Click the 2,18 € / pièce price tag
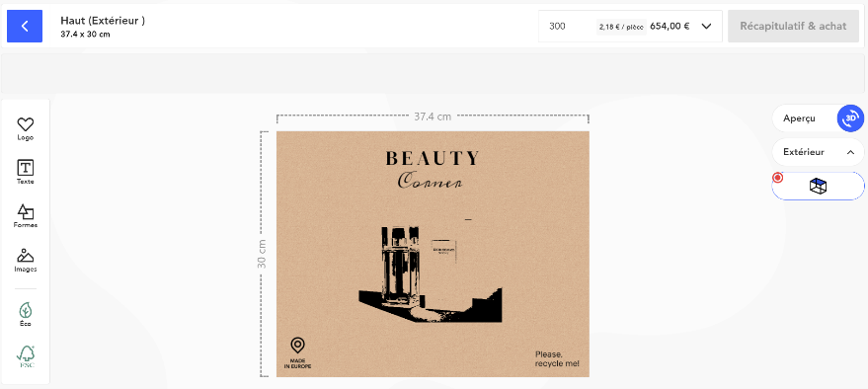The image size is (868, 389). tap(621, 27)
